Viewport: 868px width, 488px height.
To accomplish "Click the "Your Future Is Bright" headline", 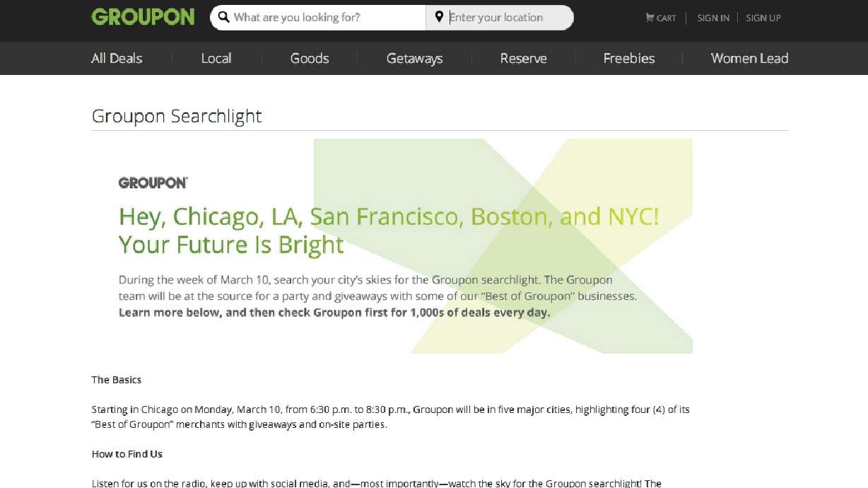I will [231, 245].
